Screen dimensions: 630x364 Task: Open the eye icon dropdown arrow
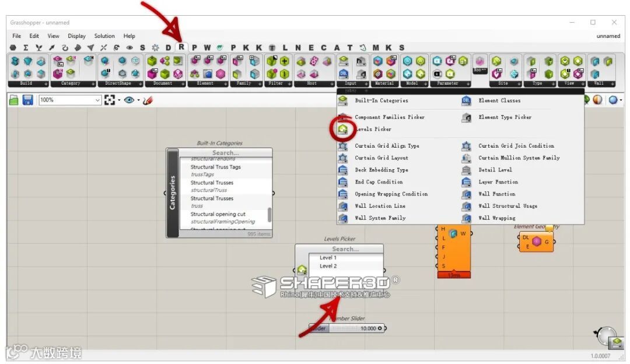[139, 100]
